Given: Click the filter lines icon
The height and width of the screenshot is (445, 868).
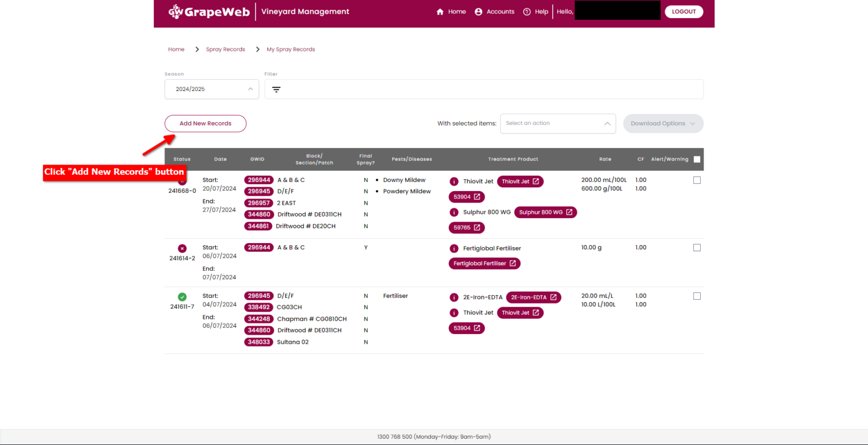Looking at the screenshot, I should [x=276, y=89].
